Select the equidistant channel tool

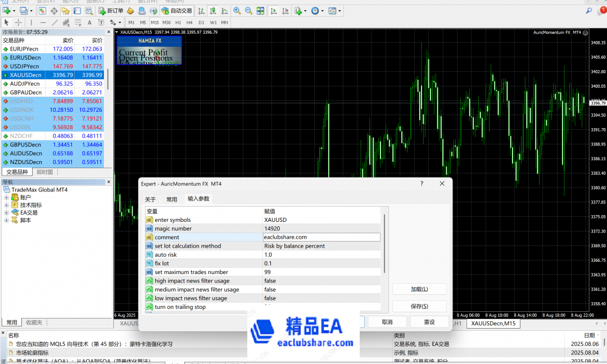(x=66, y=22)
